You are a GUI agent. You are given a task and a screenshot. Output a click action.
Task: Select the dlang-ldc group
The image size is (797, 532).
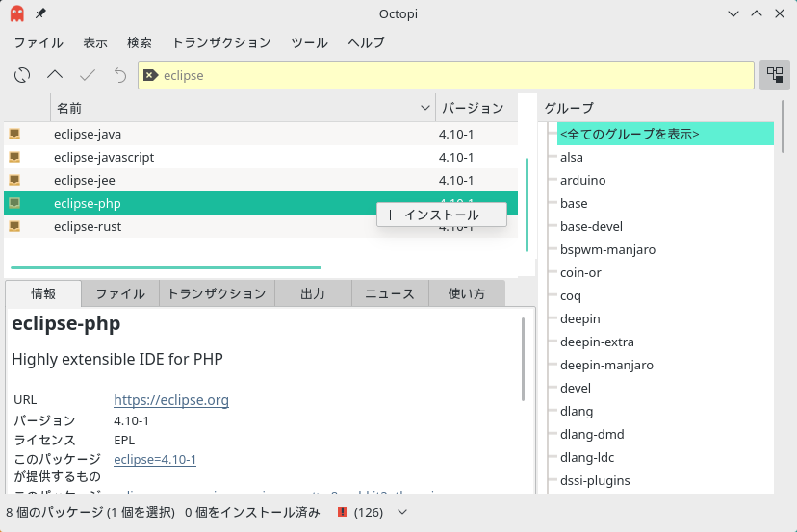click(x=587, y=457)
